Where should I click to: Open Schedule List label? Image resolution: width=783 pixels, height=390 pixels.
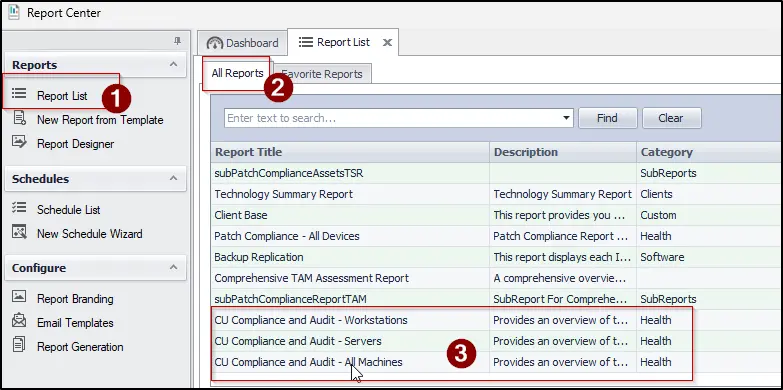coord(68,210)
